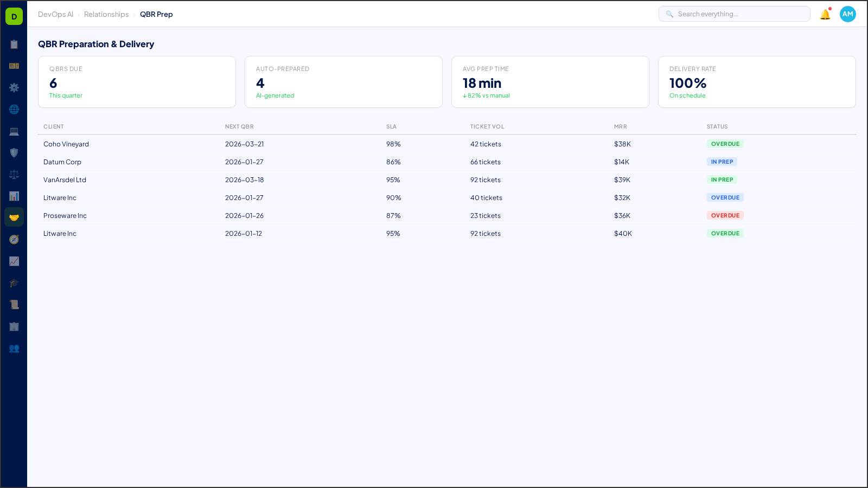Image resolution: width=868 pixels, height=488 pixels.
Task: Toggle Proseware Inc's red OVERDUE badge
Action: (725, 215)
